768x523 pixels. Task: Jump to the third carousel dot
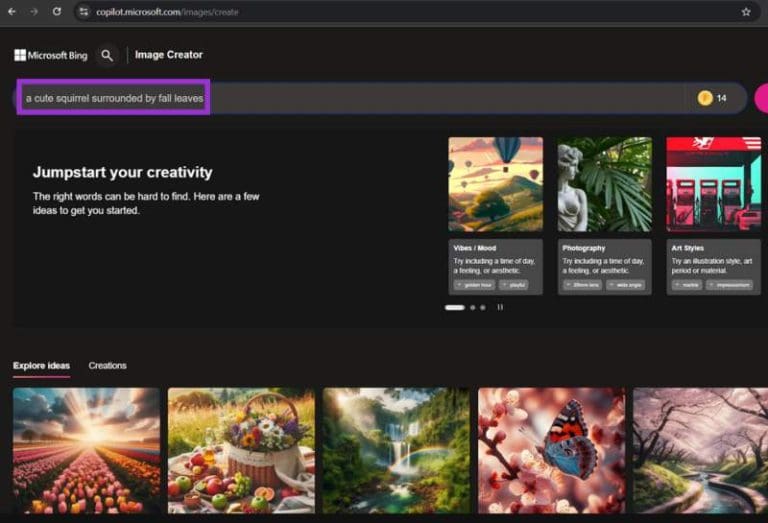[483, 307]
